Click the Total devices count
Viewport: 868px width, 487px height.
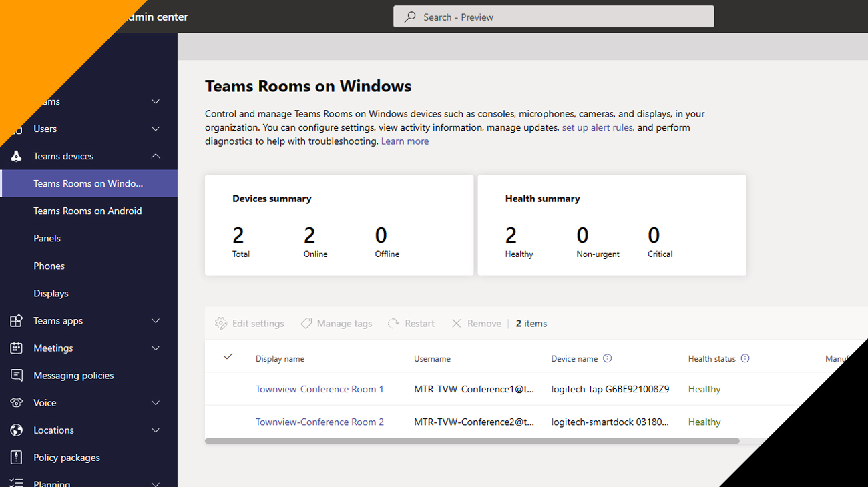click(238, 235)
